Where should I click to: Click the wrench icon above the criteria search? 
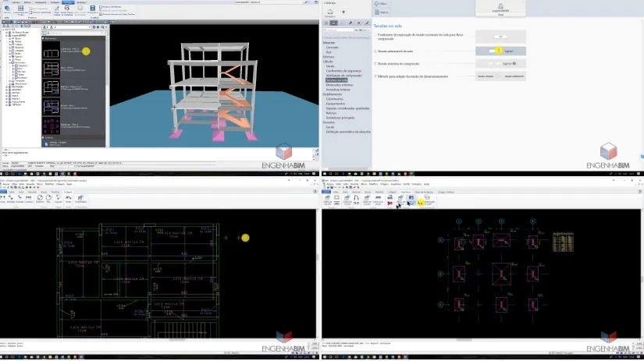click(350, 23)
